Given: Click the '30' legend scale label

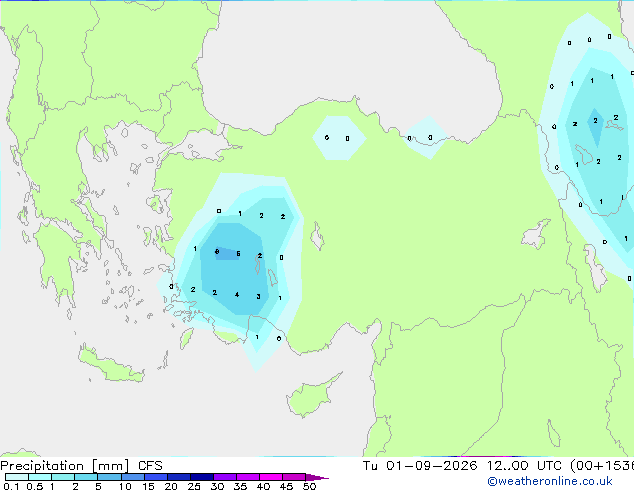Looking at the screenshot, I should [217, 486].
